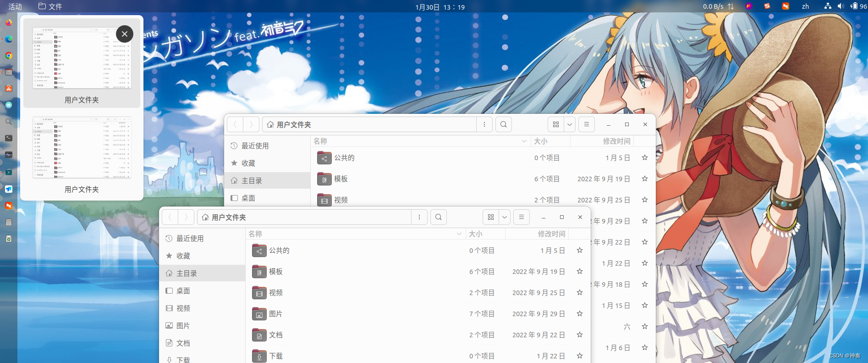Viewport: 868px width, 363px height.
Task: Select 视频 in the front window sidebar
Action: (203, 308)
